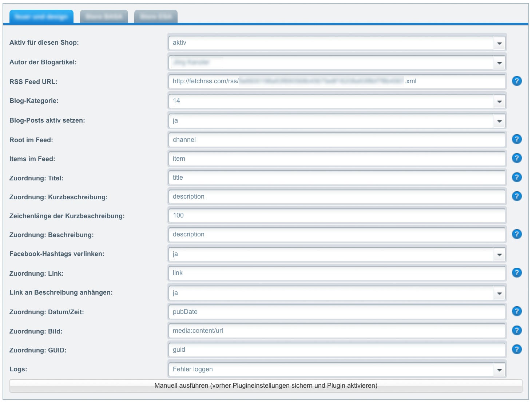Click the pubDate Datum/Zeit input field
532x403 pixels.
[x=337, y=312]
